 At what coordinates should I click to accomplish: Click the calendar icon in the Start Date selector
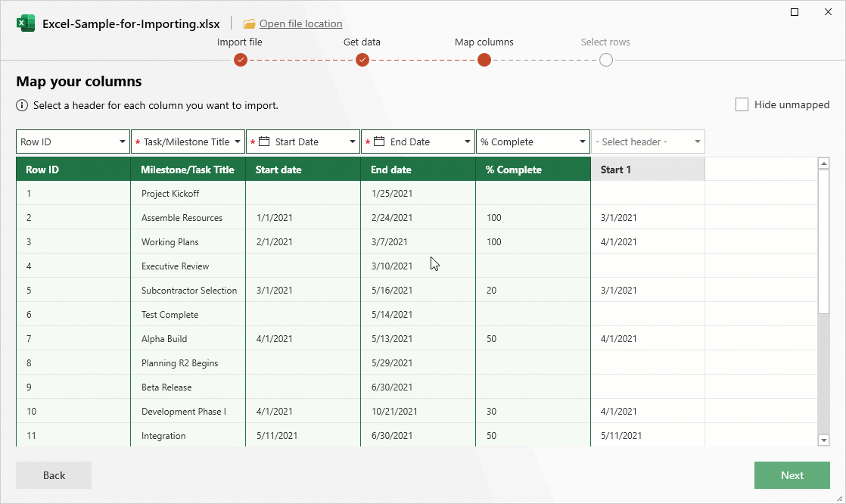263,142
